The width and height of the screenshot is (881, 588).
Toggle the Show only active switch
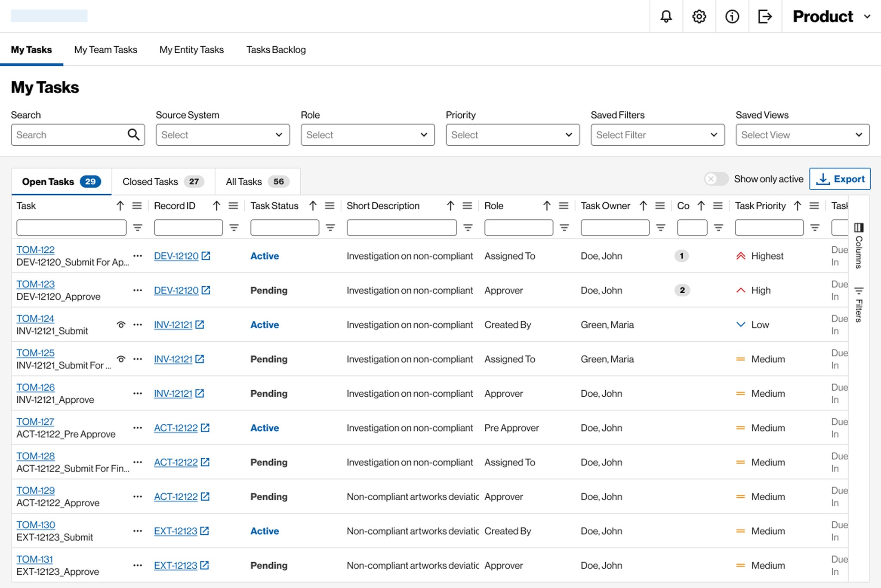click(716, 179)
